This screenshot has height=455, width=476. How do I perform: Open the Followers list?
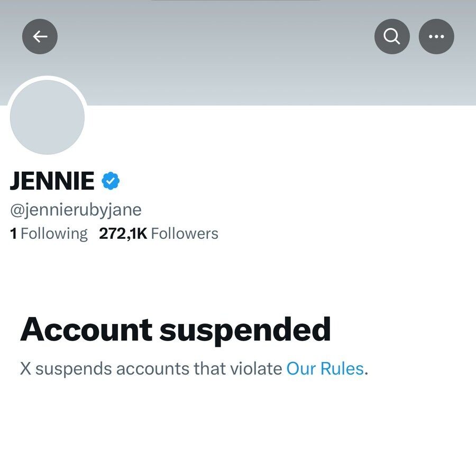click(x=184, y=234)
